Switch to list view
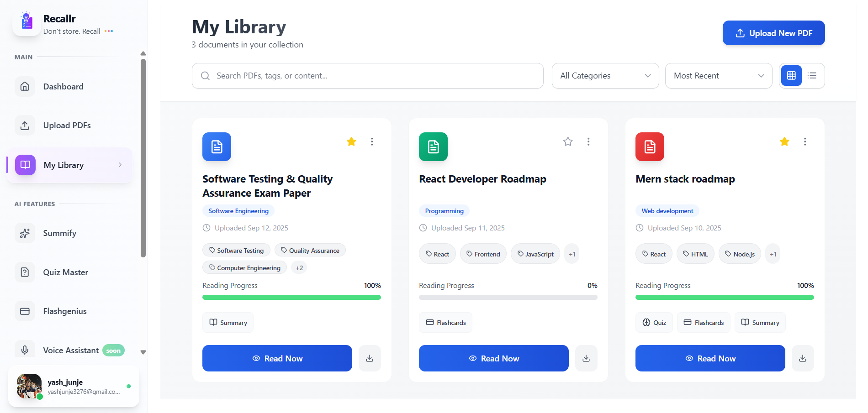868x413 pixels. [812, 76]
